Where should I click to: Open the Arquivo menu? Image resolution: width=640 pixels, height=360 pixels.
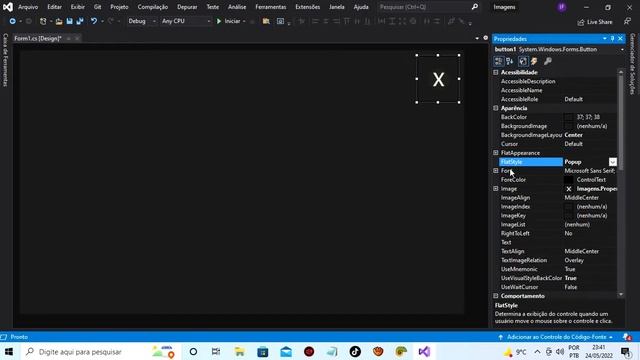click(x=28, y=7)
